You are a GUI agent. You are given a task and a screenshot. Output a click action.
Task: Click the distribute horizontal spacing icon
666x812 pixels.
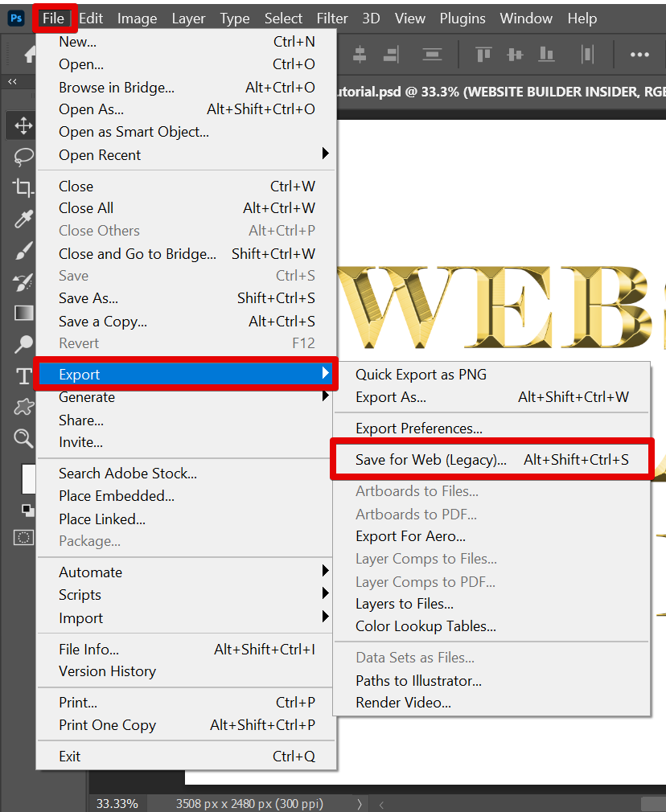[x=587, y=55]
